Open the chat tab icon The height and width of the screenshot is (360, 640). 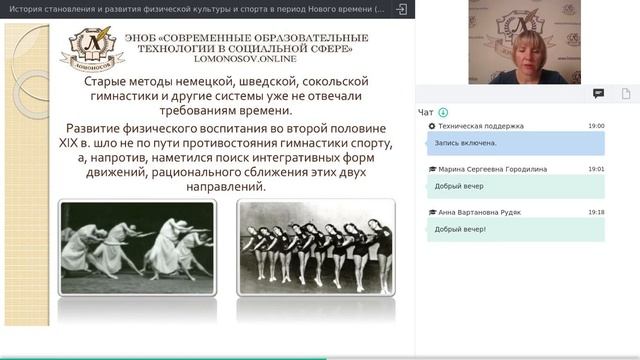(598, 94)
